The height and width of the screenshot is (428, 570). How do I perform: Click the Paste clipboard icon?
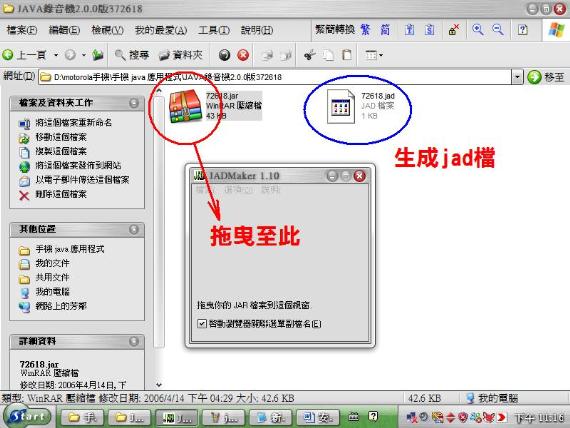pyautogui.click(x=347, y=55)
